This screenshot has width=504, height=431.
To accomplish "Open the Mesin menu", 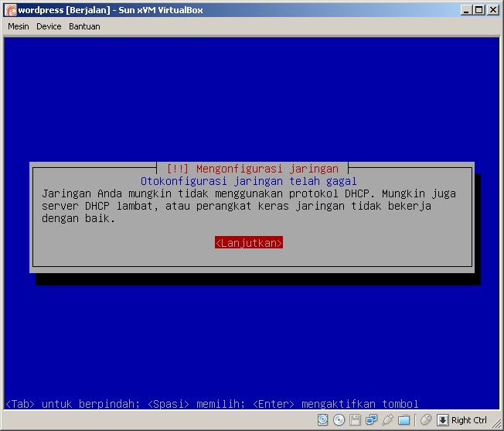I will (19, 26).
